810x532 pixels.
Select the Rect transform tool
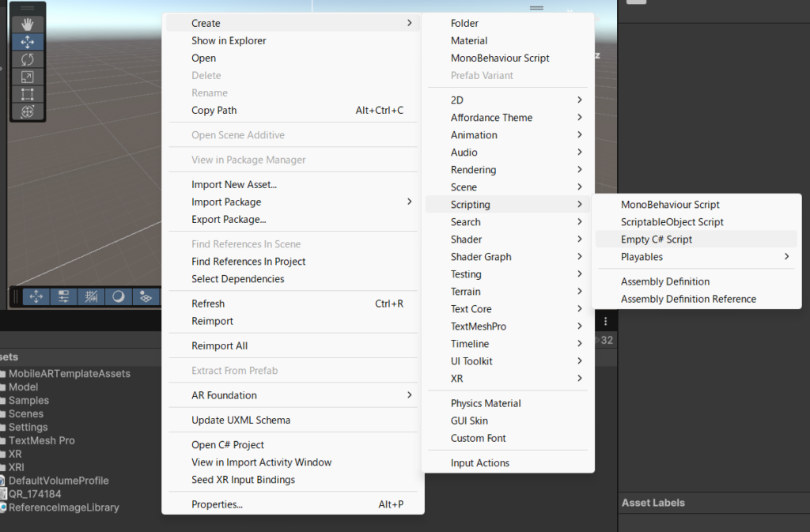coord(28,94)
